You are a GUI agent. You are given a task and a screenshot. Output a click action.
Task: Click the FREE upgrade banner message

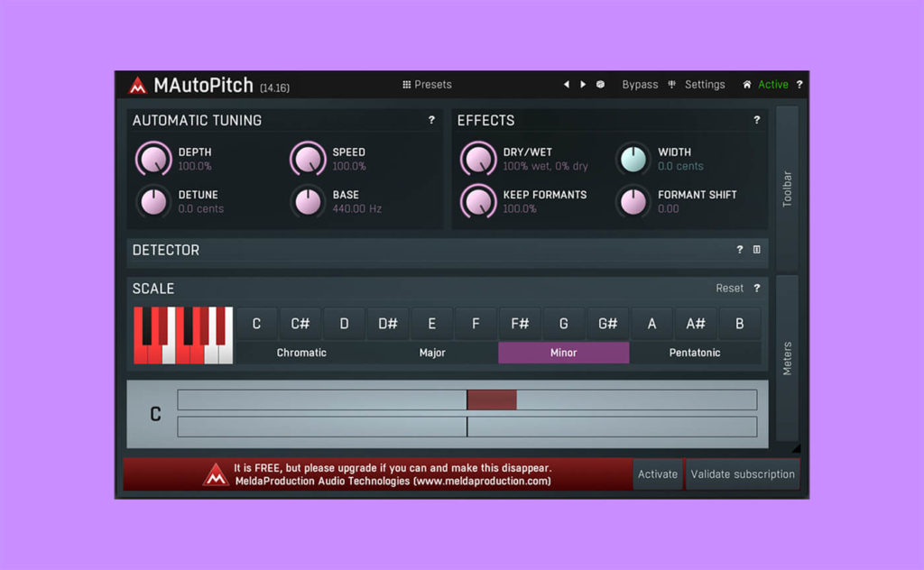(x=393, y=474)
